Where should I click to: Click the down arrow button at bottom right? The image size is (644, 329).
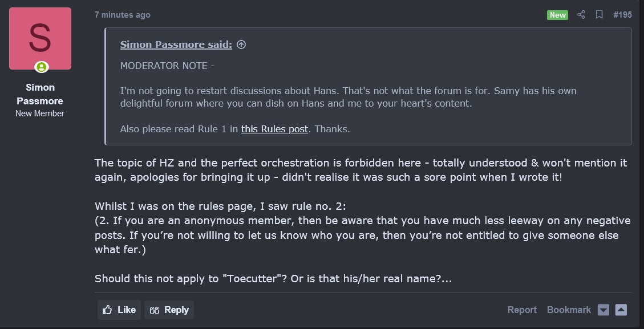click(604, 310)
